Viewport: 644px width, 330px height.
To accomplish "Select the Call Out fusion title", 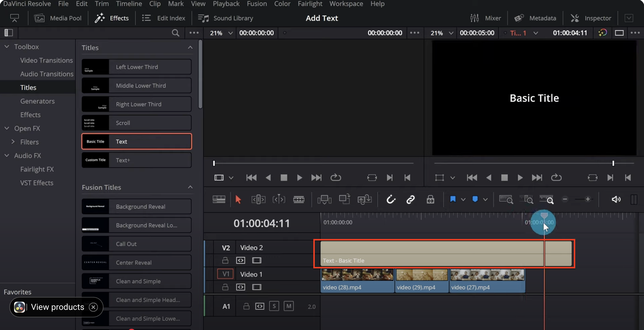I will point(137,244).
